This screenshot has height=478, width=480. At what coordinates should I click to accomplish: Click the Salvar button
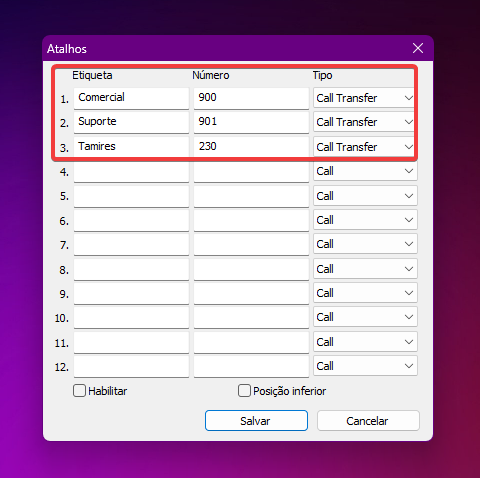(x=256, y=421)
